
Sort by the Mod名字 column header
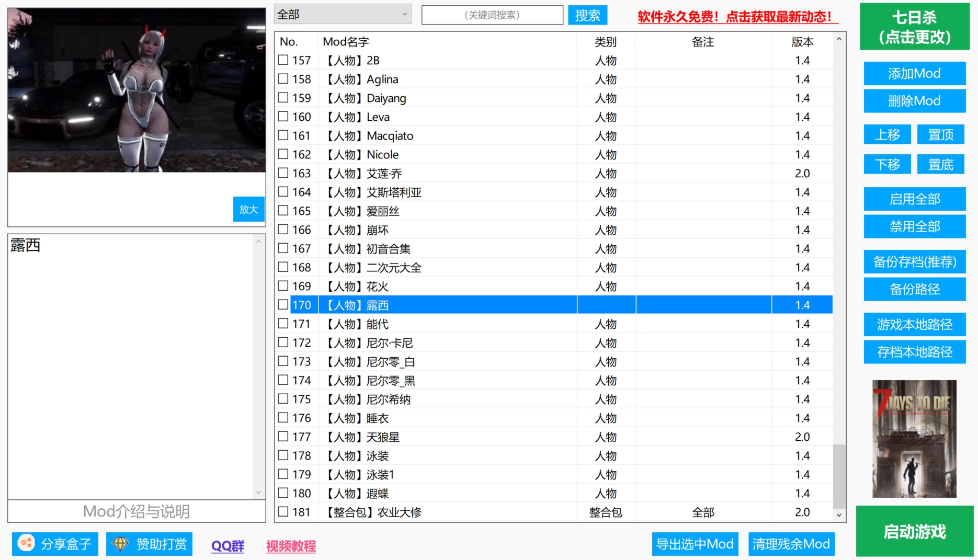[x=447, y=42]
